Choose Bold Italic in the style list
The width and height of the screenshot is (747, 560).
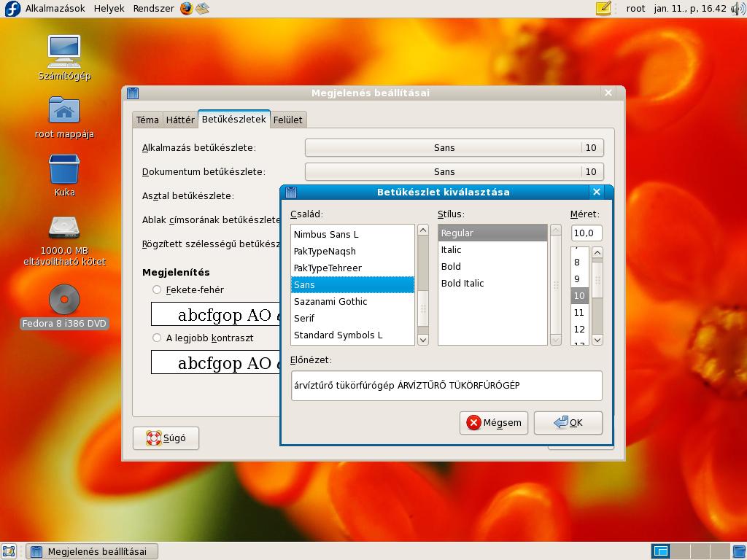[x=462, y=283]
